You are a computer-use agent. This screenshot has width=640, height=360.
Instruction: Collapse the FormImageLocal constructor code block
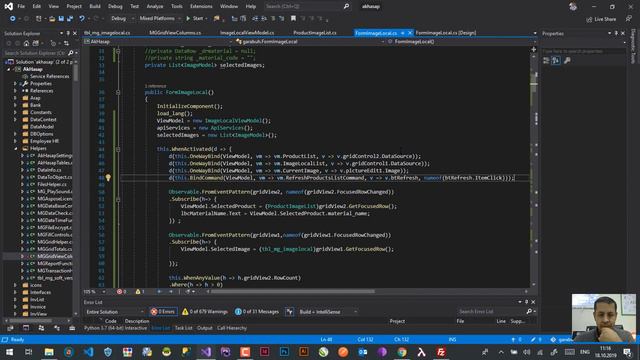pos(118,92)
